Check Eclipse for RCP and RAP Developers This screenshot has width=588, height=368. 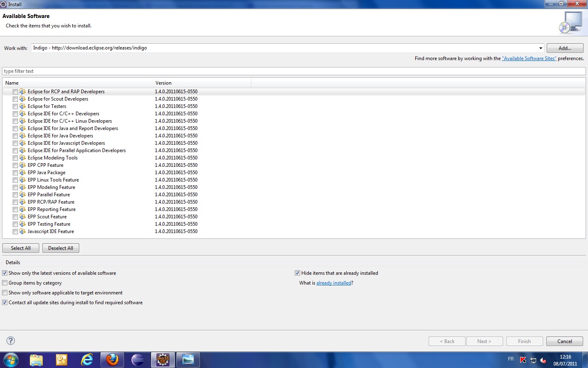point(15,92)
